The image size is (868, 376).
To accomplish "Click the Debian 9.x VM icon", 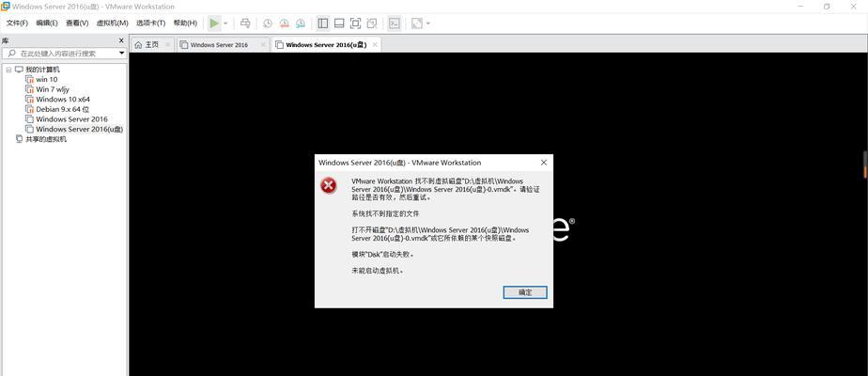I will [30, 109].
